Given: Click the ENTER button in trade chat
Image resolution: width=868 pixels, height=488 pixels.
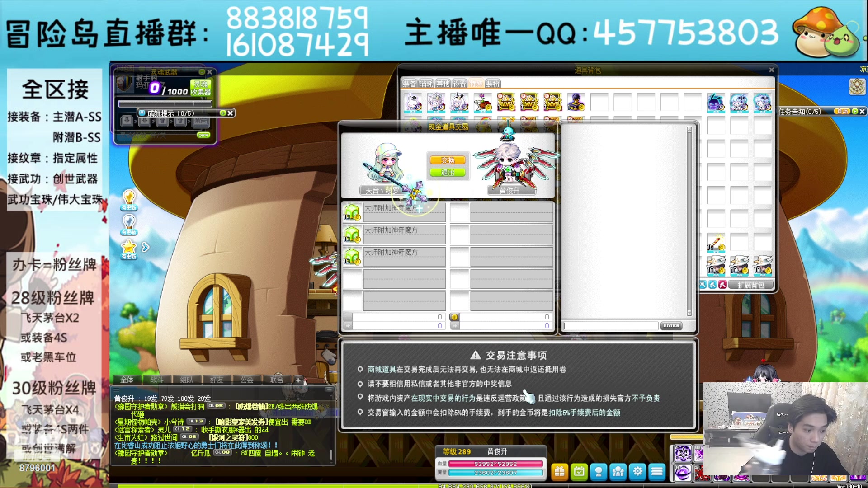Looking at the screenshot, I should (671, 326).
